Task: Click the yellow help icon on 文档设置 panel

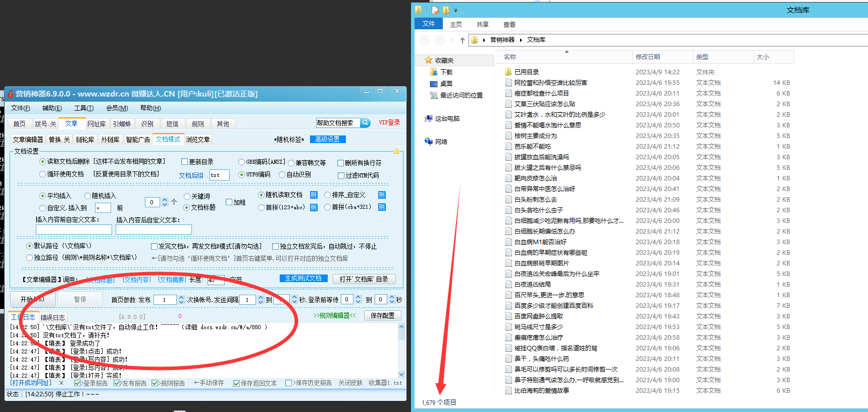Action: (396, 151)
